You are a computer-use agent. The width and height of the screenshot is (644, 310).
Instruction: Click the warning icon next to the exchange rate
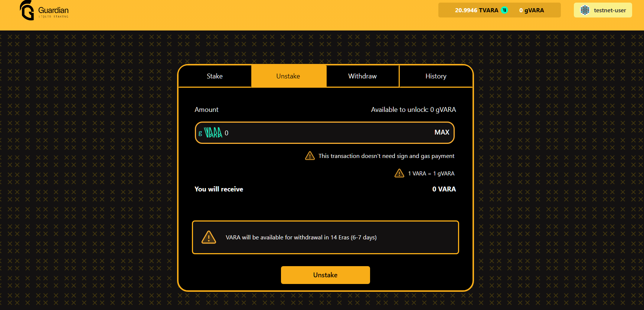point(399,173)
